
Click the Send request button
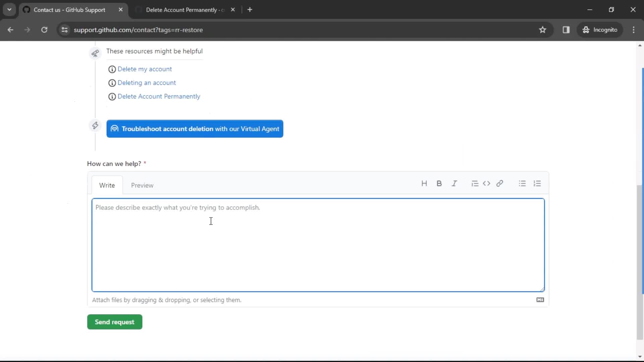[x=115, y=322]
